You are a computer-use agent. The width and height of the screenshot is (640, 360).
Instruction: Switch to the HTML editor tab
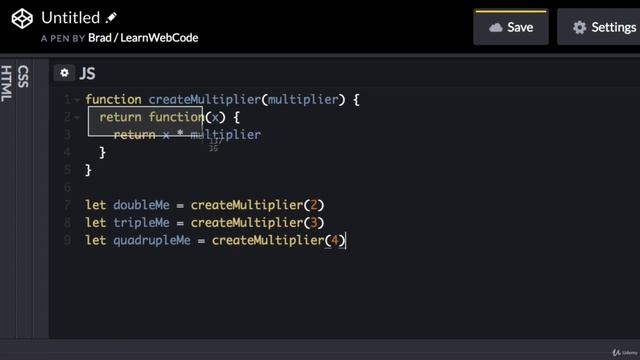click(x=7, y=84)
